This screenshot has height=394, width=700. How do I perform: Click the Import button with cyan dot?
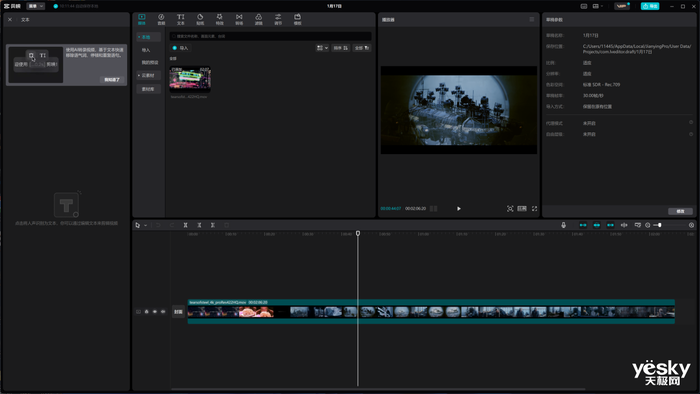[180, 48]
